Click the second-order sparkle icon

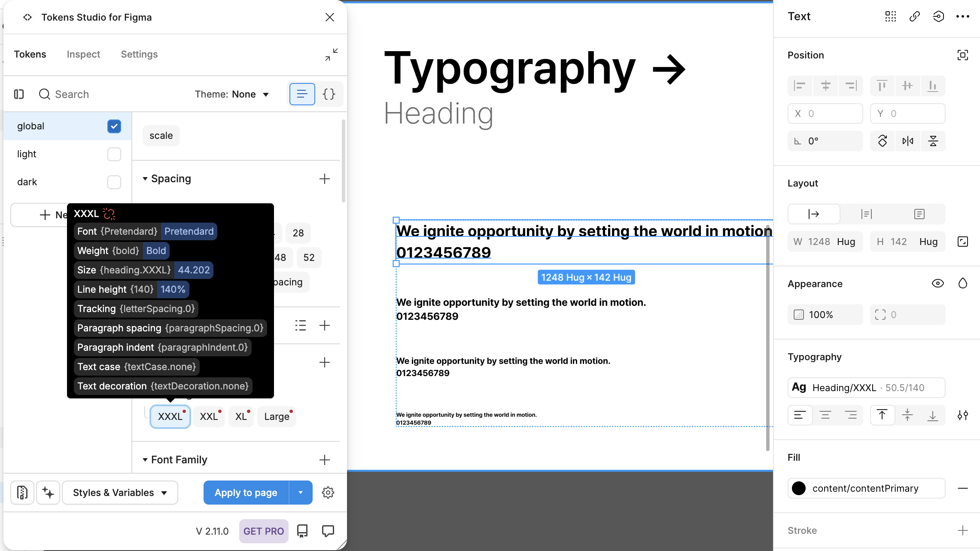click(48, 493)
